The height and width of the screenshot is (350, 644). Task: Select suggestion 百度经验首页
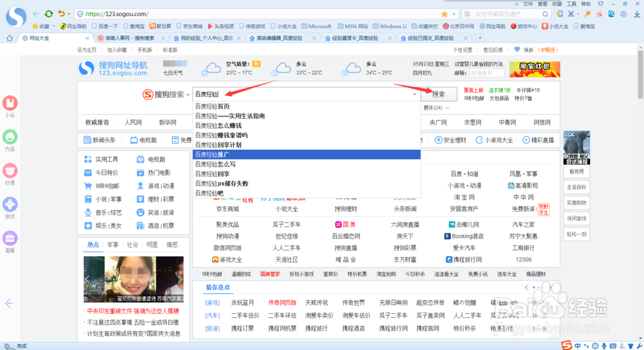point(307,106)
